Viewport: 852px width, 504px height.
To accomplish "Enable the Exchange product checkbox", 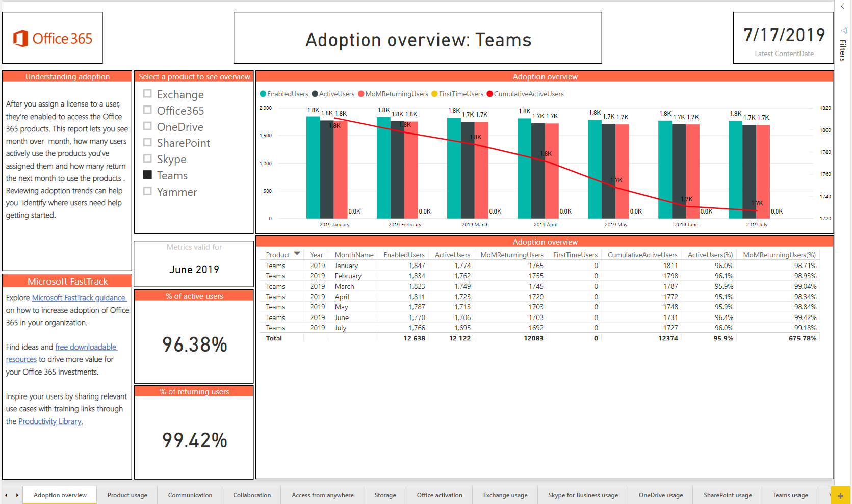I will [x=148, y=94].
